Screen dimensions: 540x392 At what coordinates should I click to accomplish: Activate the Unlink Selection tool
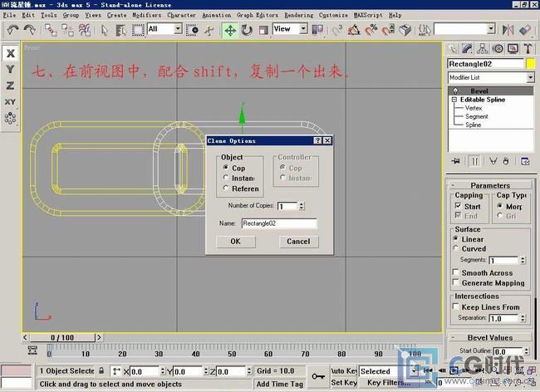[67, 30]
